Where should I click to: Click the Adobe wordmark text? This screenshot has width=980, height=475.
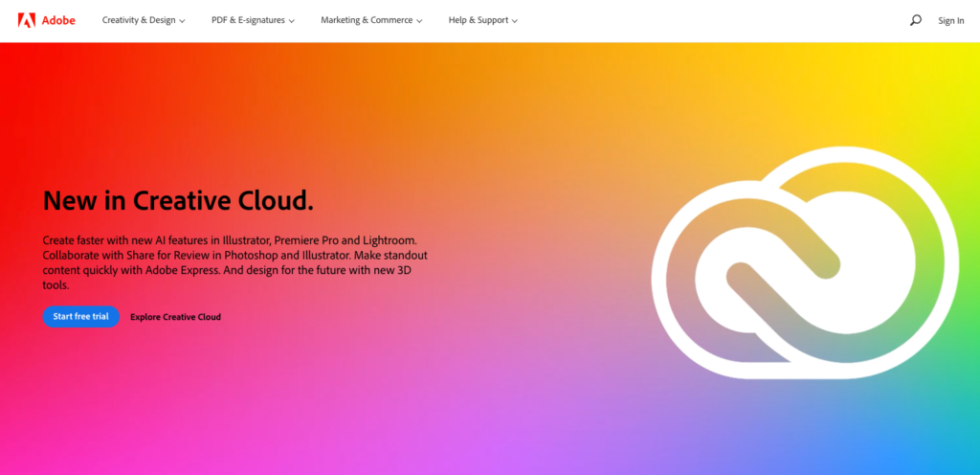pos(58,20)
